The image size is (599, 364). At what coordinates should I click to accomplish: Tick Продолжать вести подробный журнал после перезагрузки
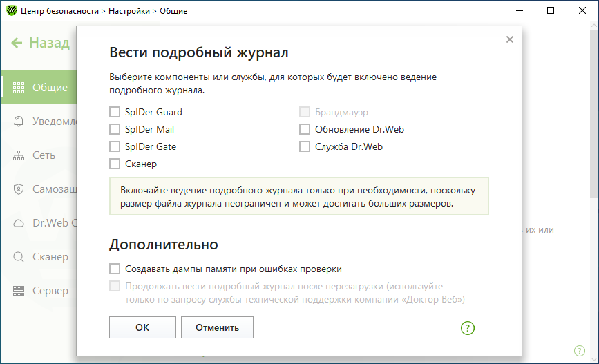tap(115, 286)
